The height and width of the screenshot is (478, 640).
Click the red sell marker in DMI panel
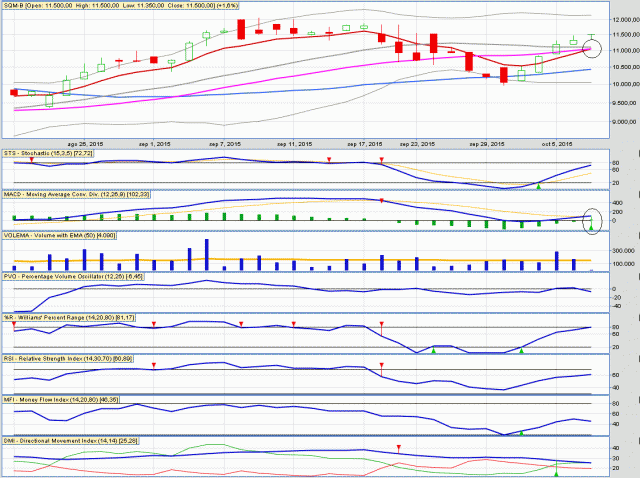399,448
